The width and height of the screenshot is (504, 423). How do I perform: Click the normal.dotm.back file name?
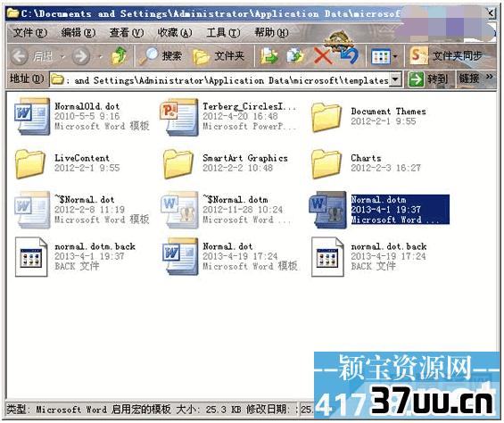click(95, 246)
